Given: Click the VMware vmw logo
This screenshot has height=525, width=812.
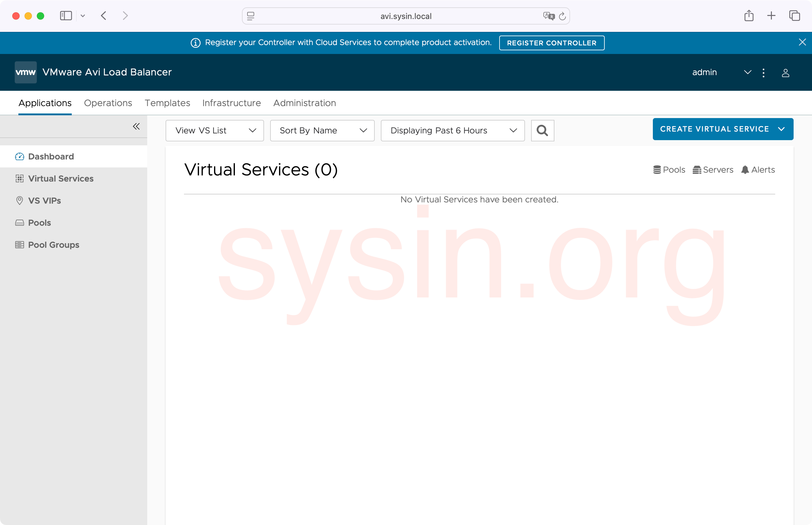Looking at the screenshot, I should [x=25, y=72].
